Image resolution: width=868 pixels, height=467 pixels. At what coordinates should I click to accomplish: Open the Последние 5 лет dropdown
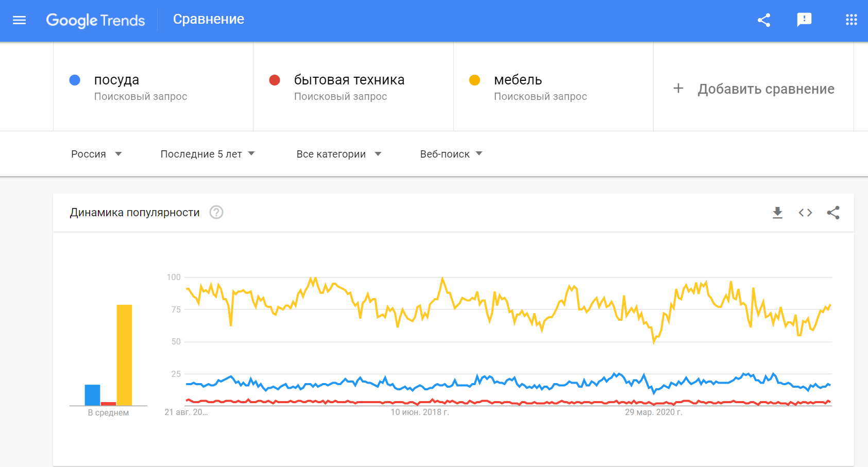208,154
